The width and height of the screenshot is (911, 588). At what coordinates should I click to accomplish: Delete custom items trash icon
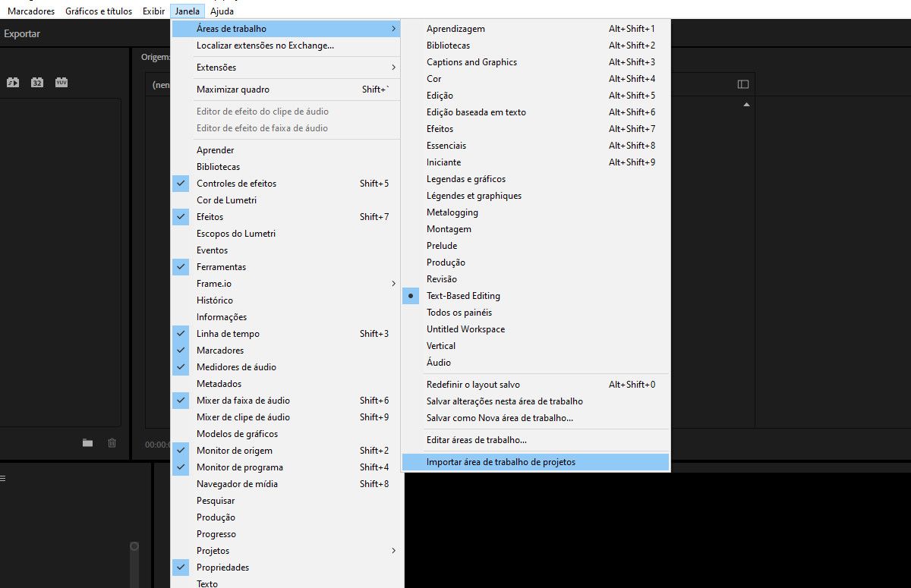[x=112, y=443]
